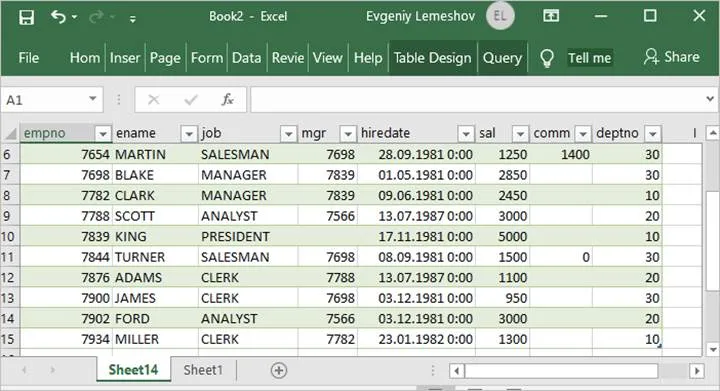720x391 pixels.
Task: Select row header 6
Action: point(9,154)
